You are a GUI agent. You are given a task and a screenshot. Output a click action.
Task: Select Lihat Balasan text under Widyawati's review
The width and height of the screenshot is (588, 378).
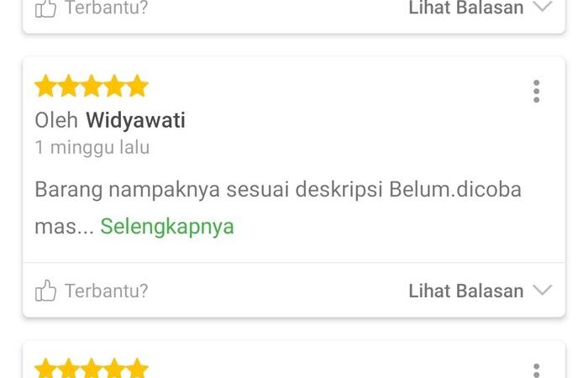465,291
